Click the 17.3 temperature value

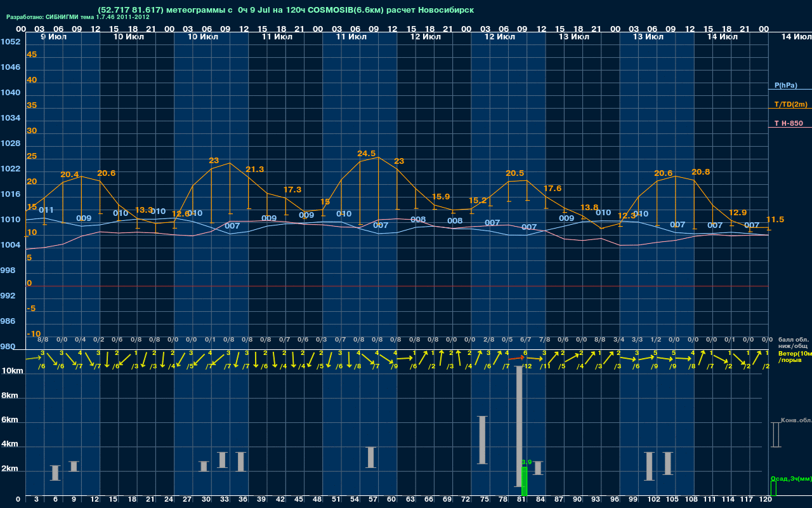pyautogui.click(x=292, y=190)
